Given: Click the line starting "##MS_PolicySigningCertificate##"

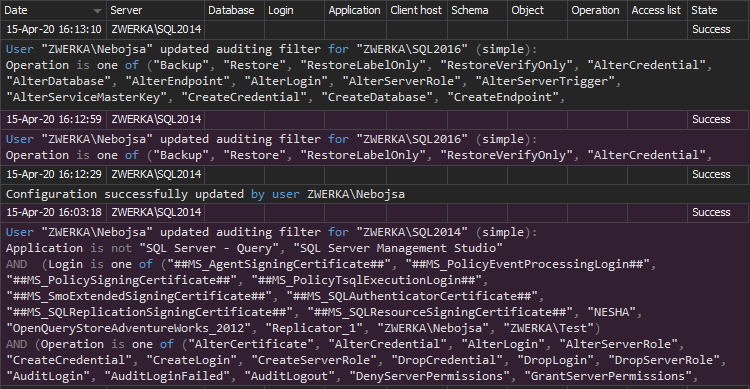Looking at the screenshot, I should [x=247, y=280].
